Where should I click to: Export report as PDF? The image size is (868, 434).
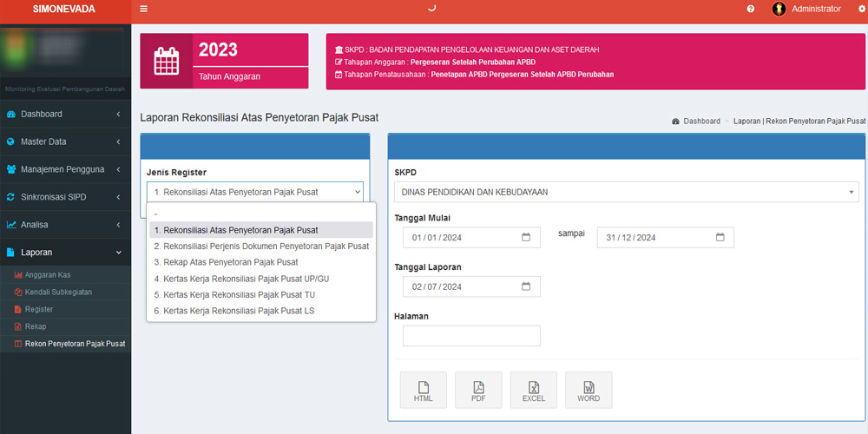click(478, 390)
